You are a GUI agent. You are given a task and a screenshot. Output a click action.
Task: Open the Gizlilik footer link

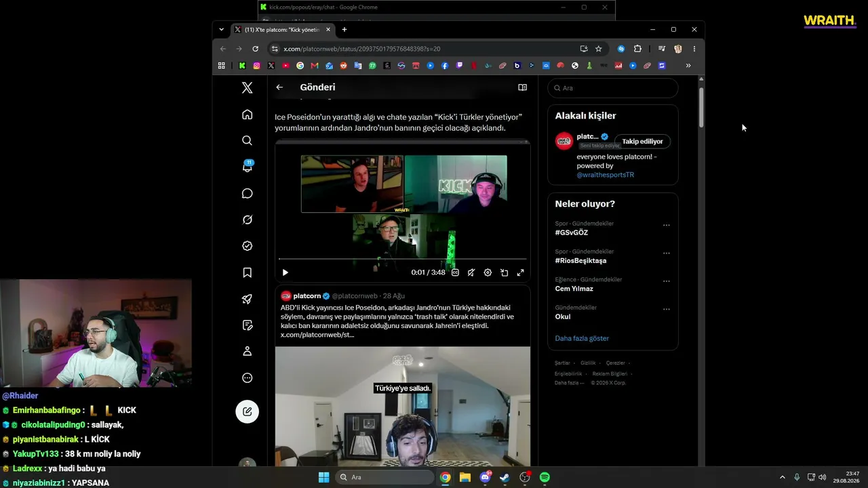[x=588, y=363]
